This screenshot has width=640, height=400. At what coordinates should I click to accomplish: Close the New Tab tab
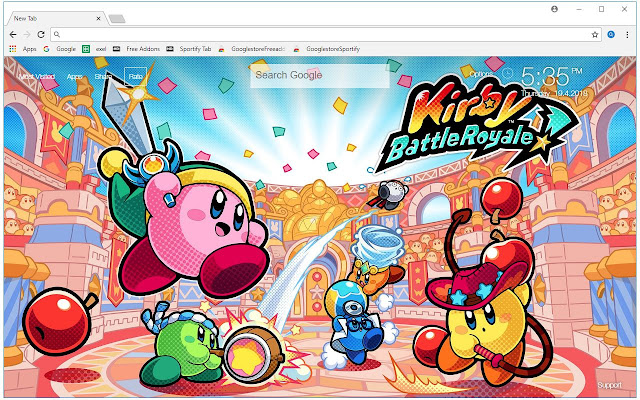[x=98, y=18]
